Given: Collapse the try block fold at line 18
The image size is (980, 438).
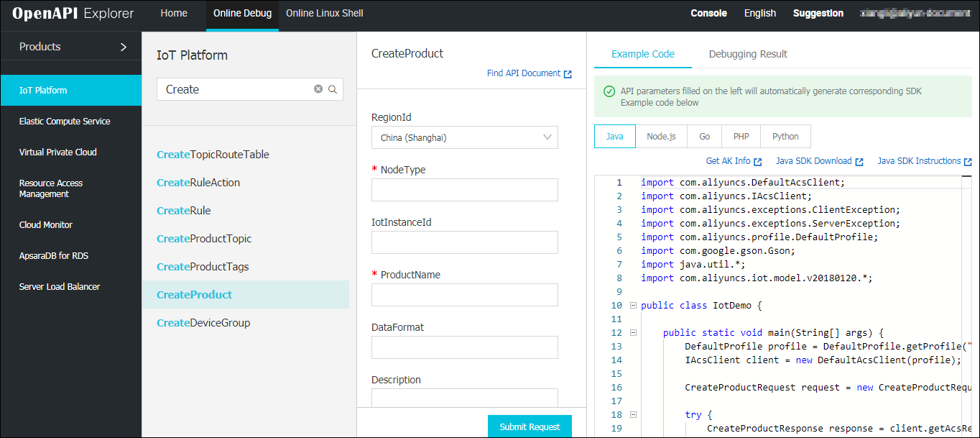Looking at the screenshot, I should pos(633,415).
